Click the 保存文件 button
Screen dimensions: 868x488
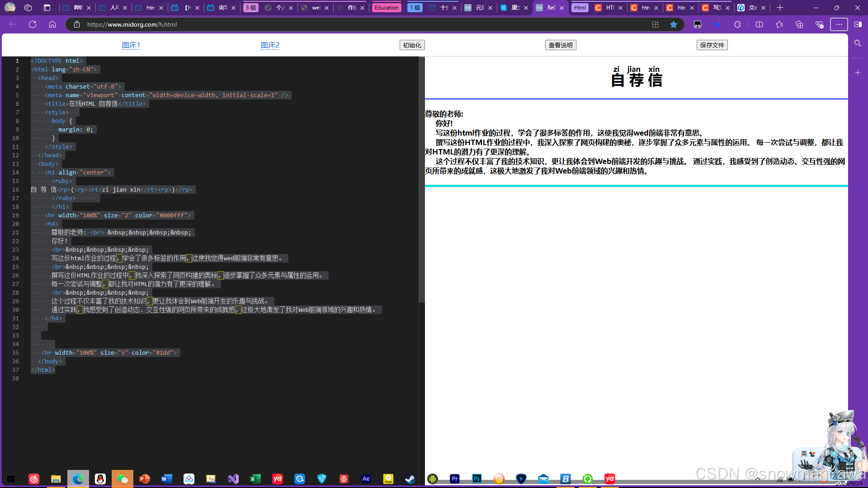point(712,45)
